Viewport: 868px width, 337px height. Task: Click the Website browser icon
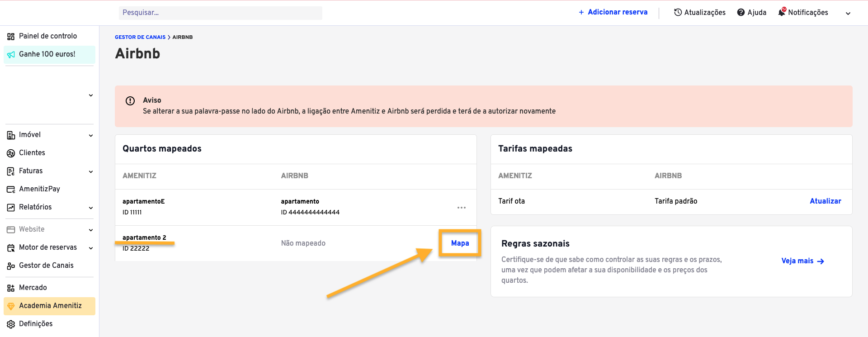point(11,230)
